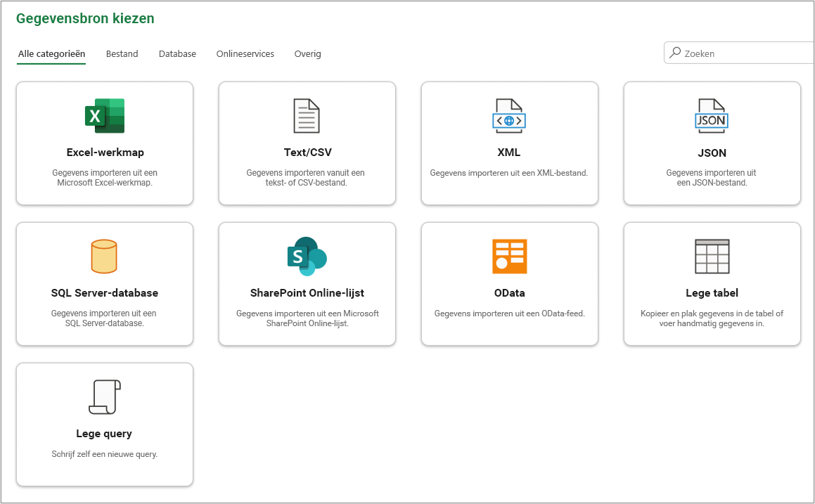The width and height of the screenshot is (815, 504).
Task: Click the Excel-werkmap title text
Action: click(105, 153)
